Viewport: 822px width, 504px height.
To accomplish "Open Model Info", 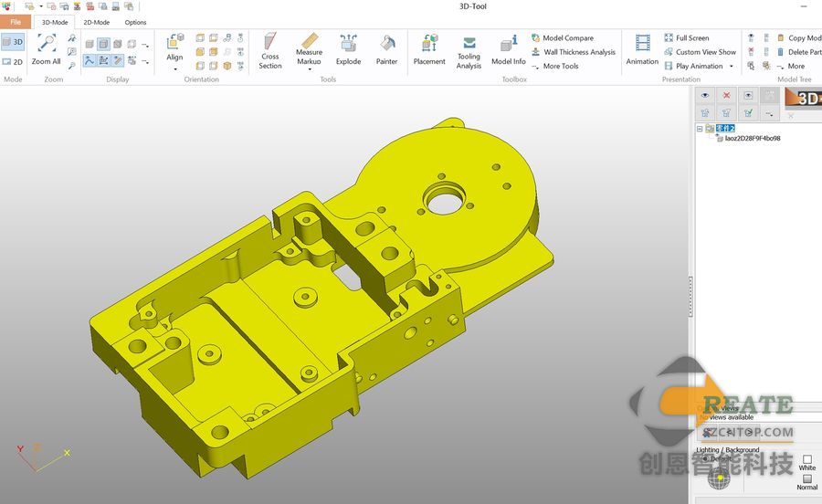I will tap(508, 50).
